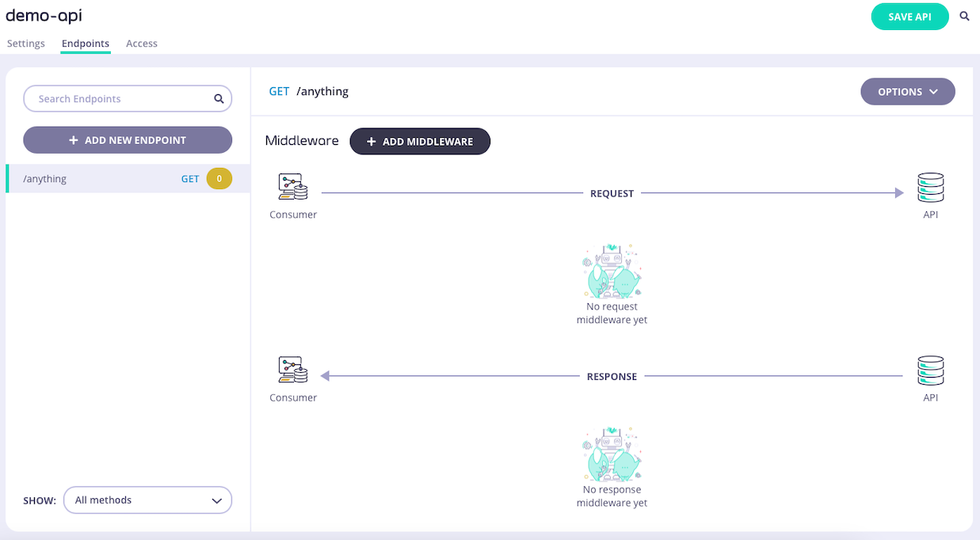The height and width of the screenshot is (540, 980).
Task: Click the yellow 0 badge on /anything
Action: [219, 179]
